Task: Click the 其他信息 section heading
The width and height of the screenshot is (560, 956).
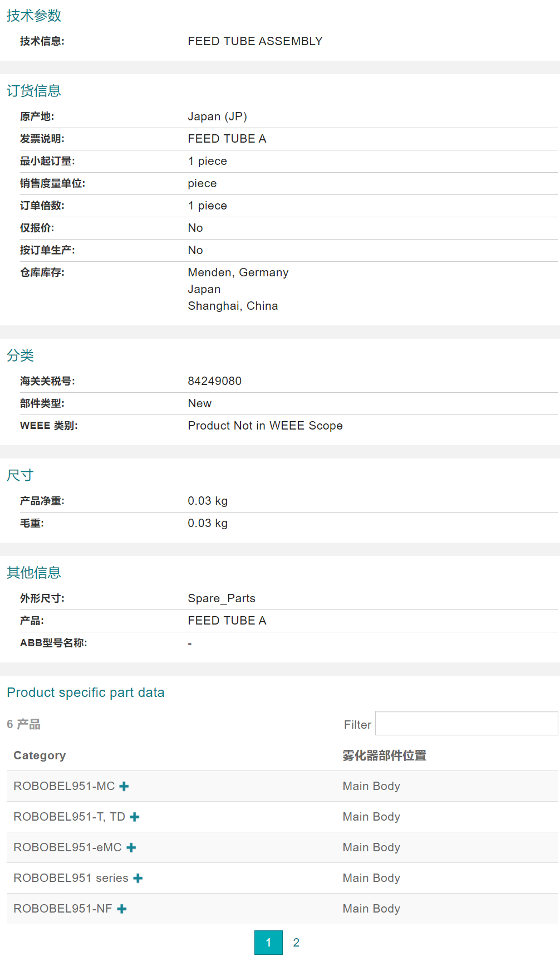Action: 34,573
